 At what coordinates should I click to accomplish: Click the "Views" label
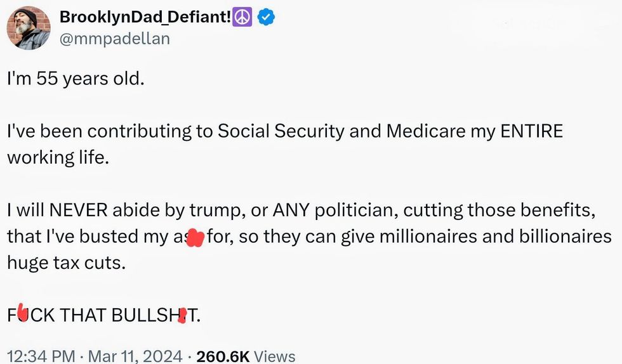pyautogui.click(x=275, y=356)
